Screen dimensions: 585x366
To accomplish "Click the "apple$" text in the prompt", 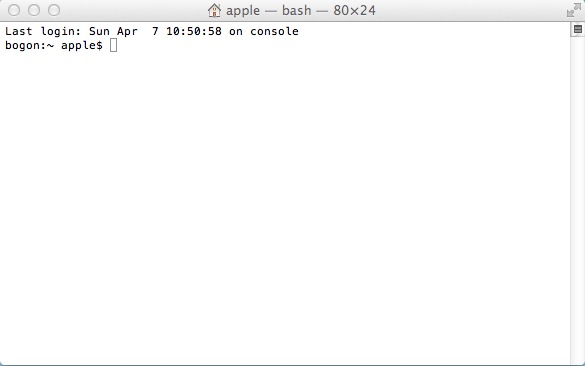I will point(82,46).
